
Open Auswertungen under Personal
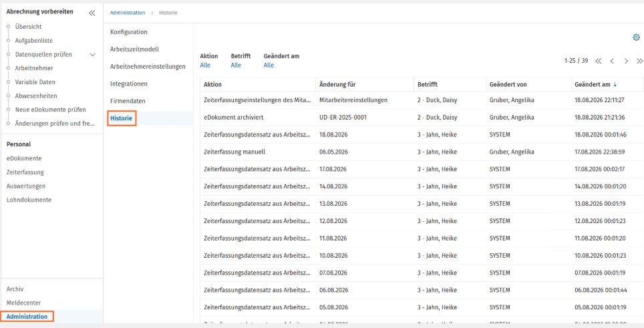(x=26, y=186)
